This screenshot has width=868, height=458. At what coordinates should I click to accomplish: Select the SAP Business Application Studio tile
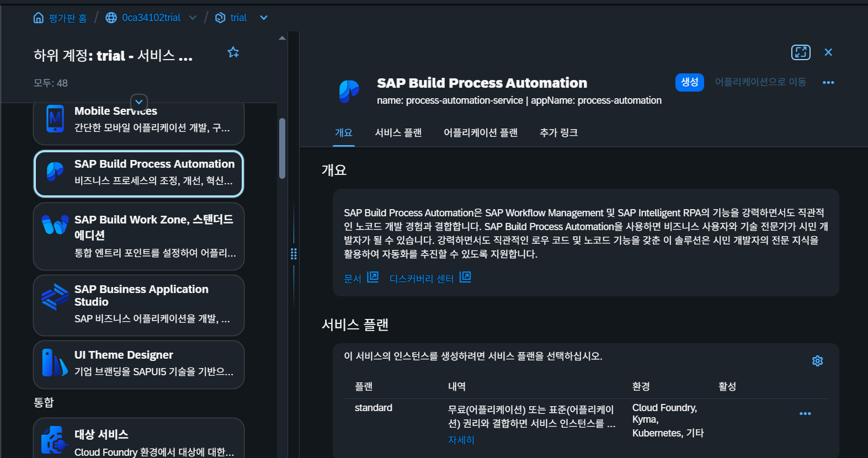(139, 305)
